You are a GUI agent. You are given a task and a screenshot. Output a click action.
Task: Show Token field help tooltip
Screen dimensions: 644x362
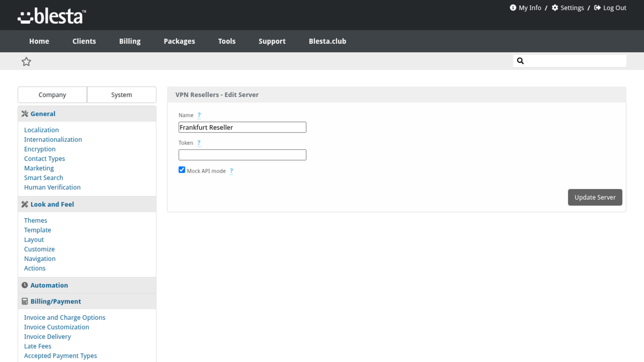[199, 143]
